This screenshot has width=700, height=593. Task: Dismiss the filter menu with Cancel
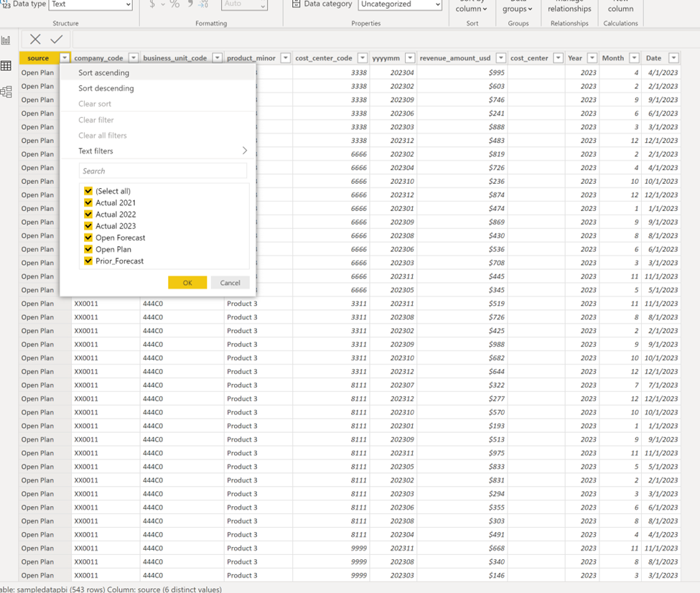point(230,283)
